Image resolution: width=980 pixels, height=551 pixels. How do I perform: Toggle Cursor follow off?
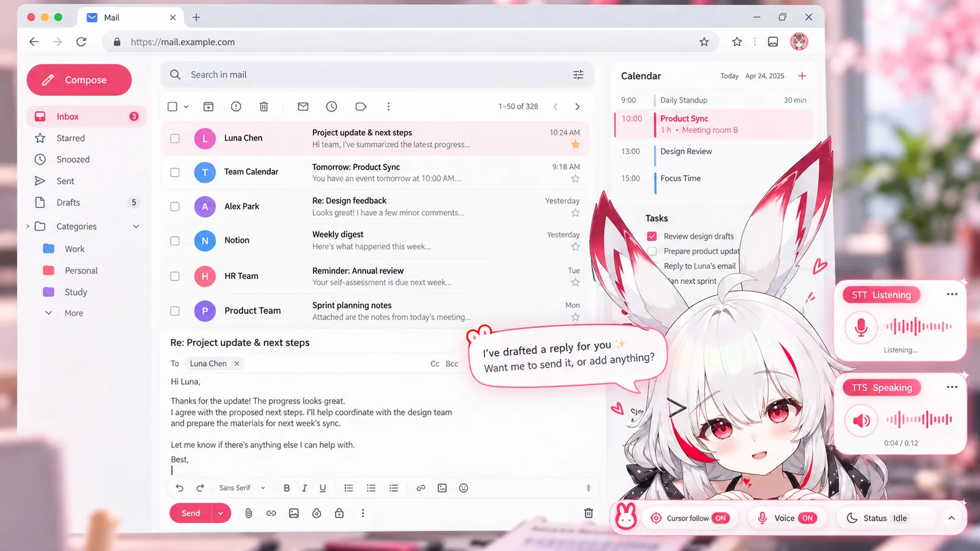pos(721,518)
